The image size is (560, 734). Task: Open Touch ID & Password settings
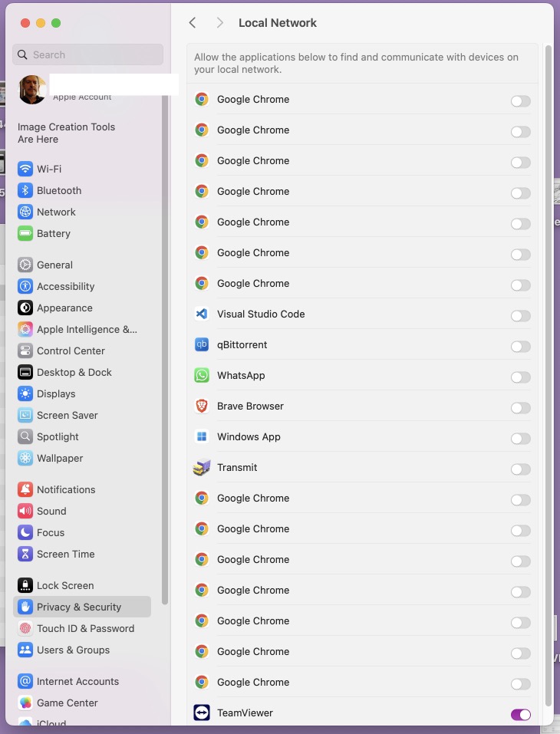tap(82, 629)
